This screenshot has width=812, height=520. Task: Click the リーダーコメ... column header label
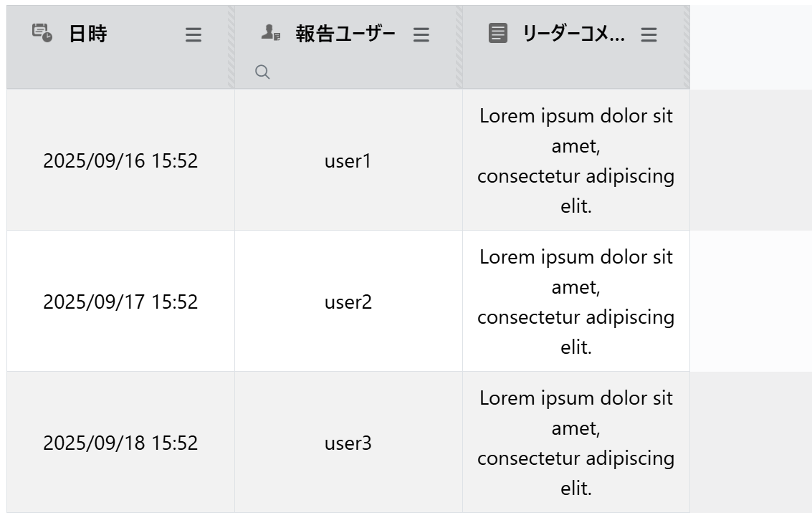click(x=573, y=34)
